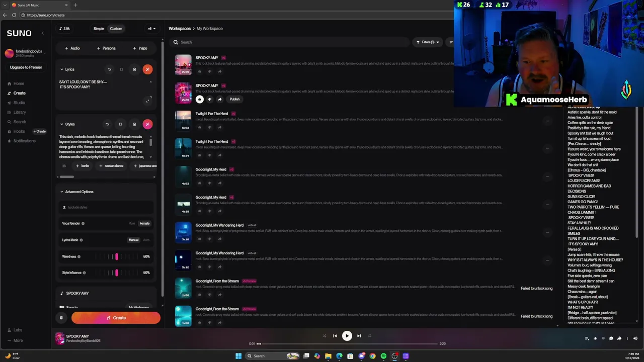Open the Windows Start menu
644x362 pixels.
coord(238,356)
